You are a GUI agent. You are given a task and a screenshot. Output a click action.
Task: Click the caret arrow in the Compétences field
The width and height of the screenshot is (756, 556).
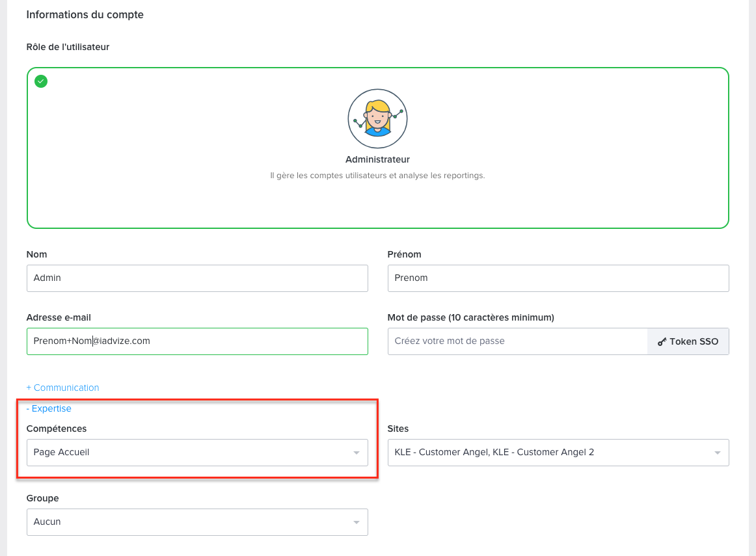click(356, 453)
